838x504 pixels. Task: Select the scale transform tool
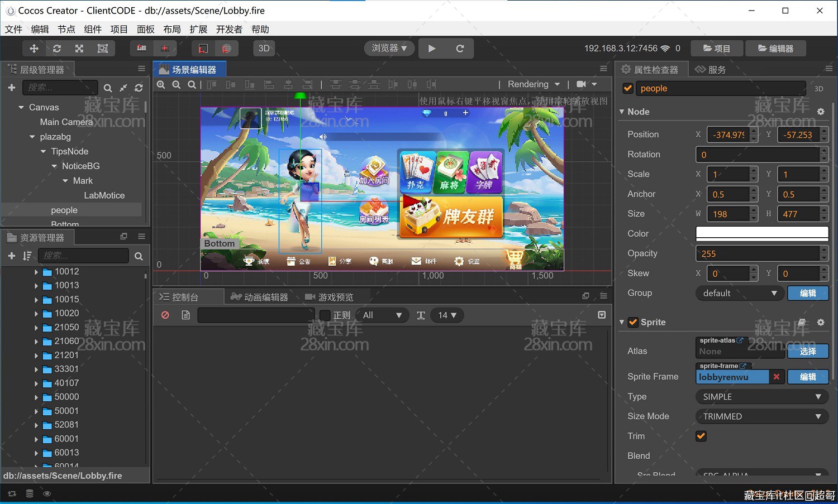[79, 49]
